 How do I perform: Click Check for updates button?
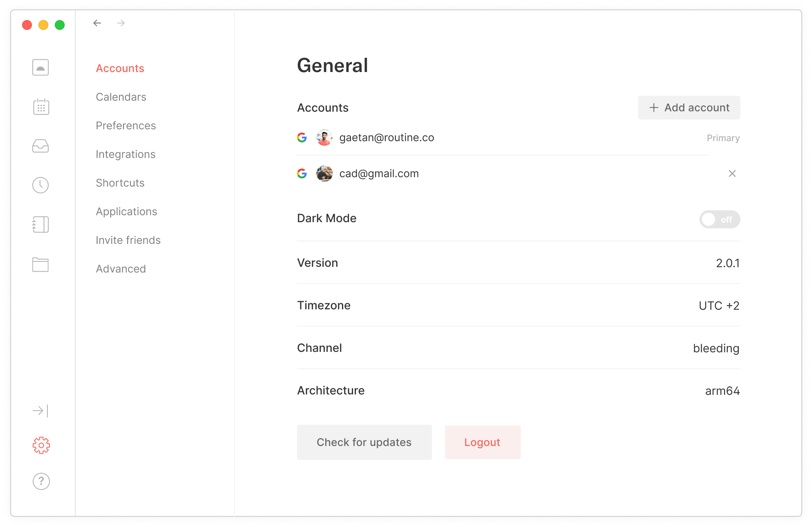[x=364, y=442]
